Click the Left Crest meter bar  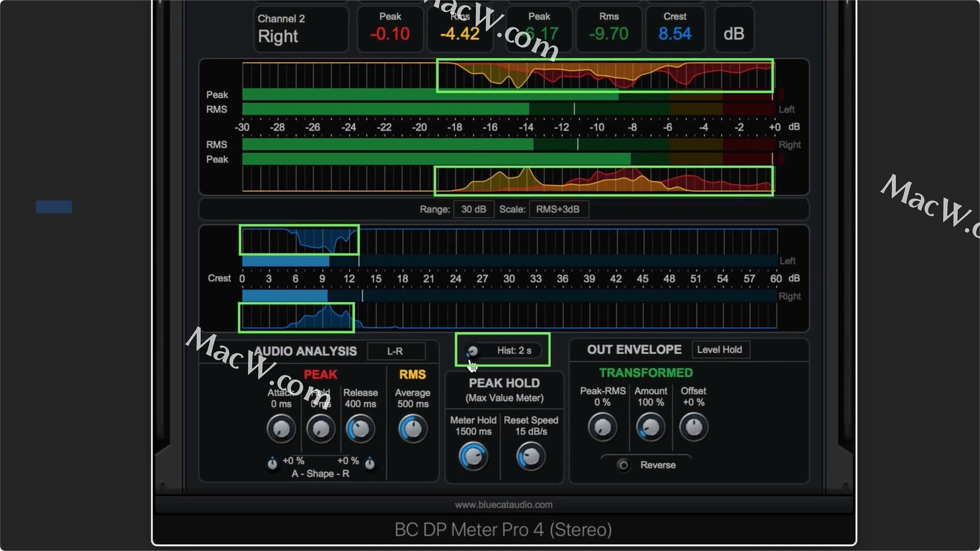click(x=509, y=261)
